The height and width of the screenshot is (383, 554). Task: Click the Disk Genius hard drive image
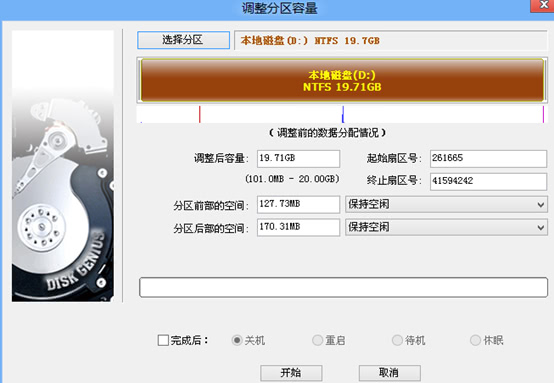(63, 166)
